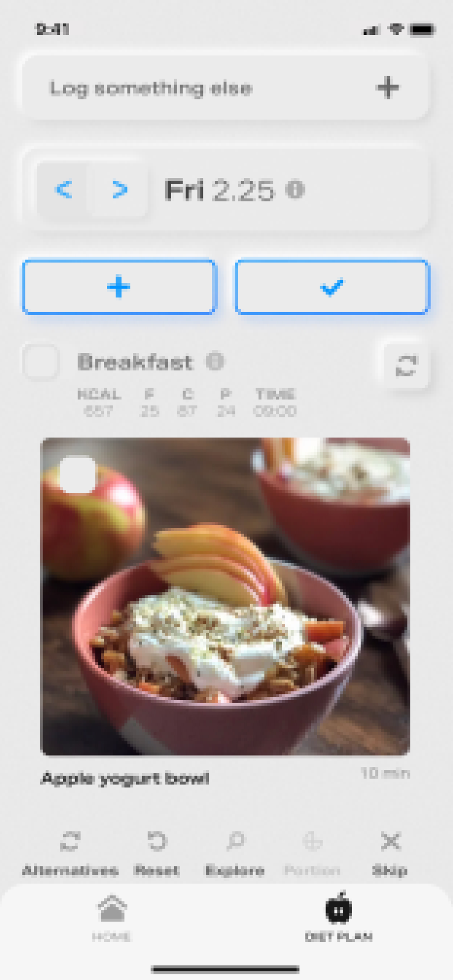
Task: Reset the meal with Reset icon
Action: (x=157, y=853)
